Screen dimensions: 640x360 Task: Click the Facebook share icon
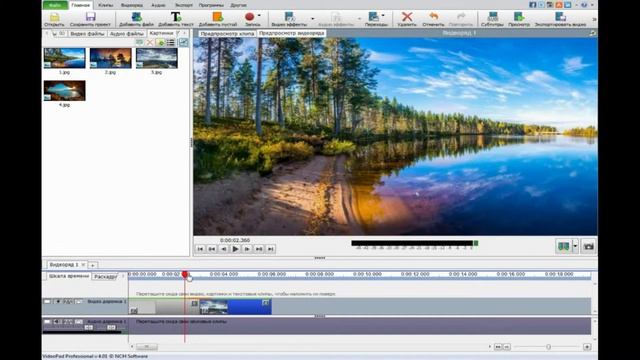[533, 5]
